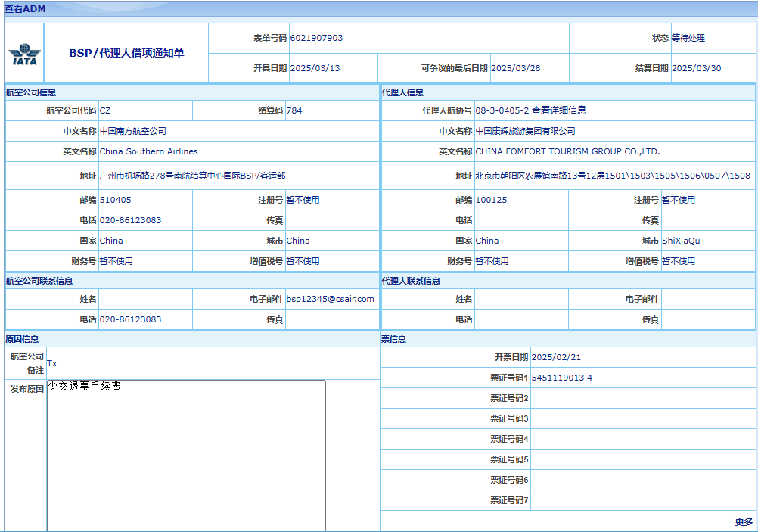Open the 查看详细信息 agent details link
This screenshot has height=532, width=758.
(x=559, y=110)
